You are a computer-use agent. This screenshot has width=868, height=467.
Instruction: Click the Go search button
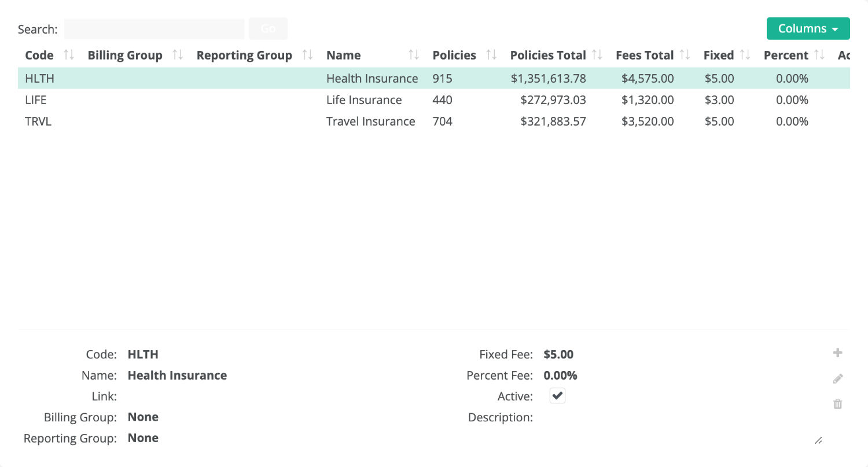click(268, 28)
